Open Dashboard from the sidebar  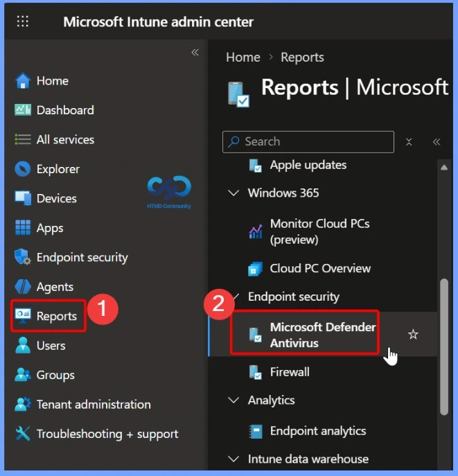click(x=65, y=110)
